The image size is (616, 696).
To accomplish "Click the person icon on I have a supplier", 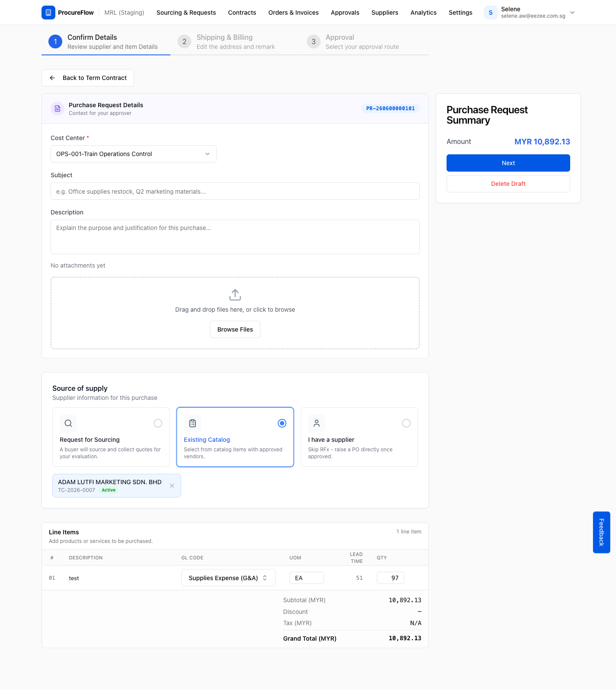I will click(316, 423).
